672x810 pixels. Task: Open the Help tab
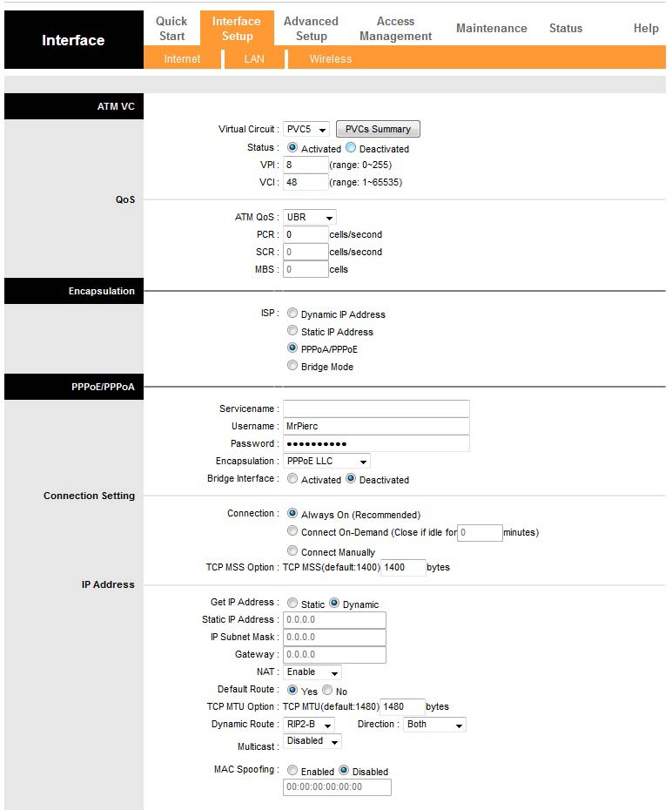646,29
